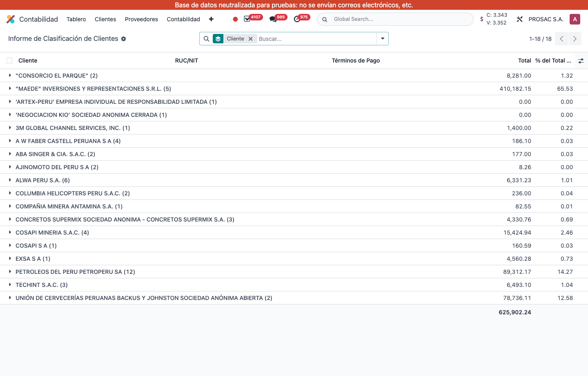Screen dimensions: 588x376
Task: Open the optional columns settings icon
Action: tap(581, 60)
